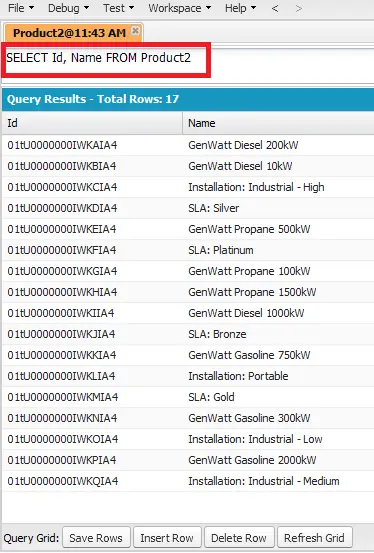Open the Workspace menu
Viewport: 374px width, 553px height.
180,8
